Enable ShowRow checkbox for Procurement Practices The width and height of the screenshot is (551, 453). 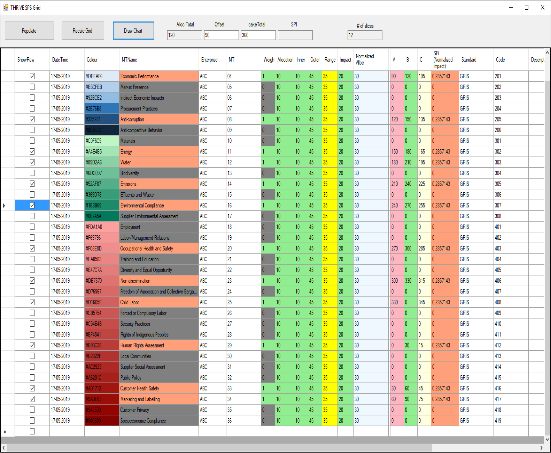tap(32, 108)
